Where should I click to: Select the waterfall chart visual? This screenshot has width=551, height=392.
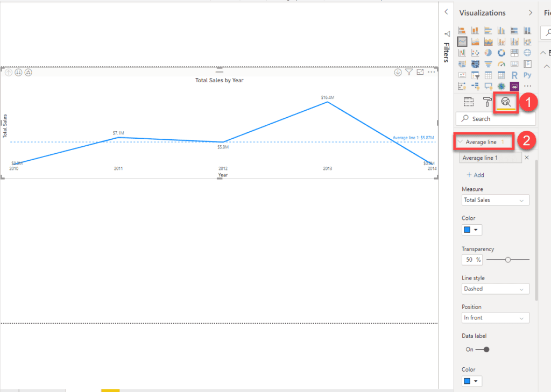click(462, 53)
